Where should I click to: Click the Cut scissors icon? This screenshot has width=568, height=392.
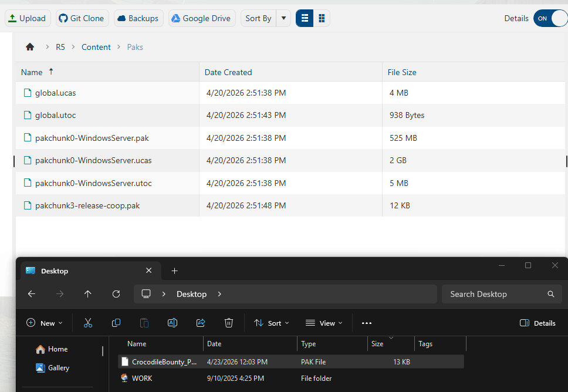point(88,323)
